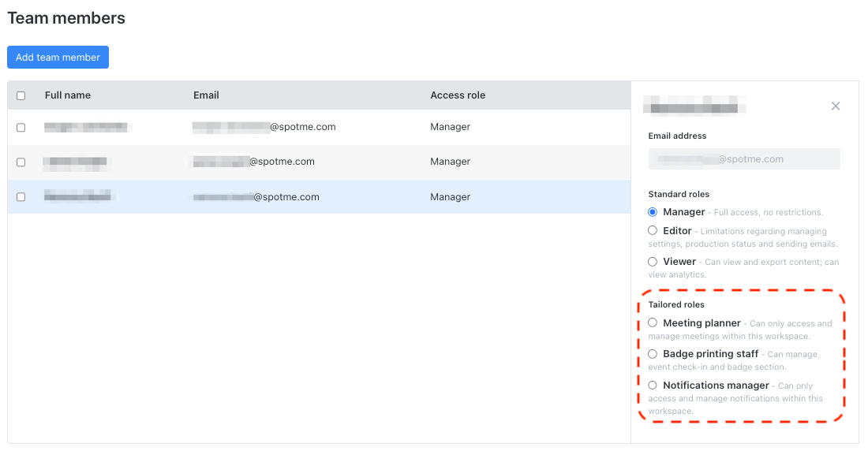
Task: Toggle the select-all checkbox in table header
Action: (21, 95)
